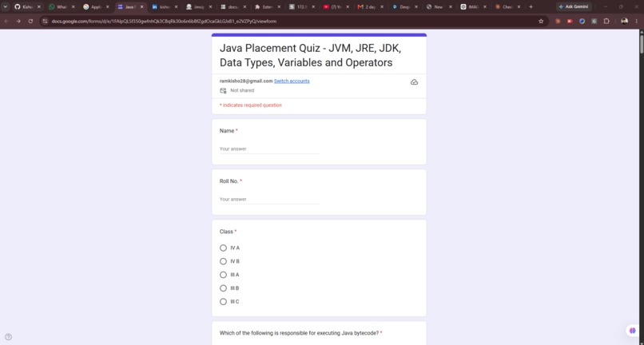This screenshot has width=644, height=345.
Task: Click the Java bytecode question text
Action: click(300, 333)
